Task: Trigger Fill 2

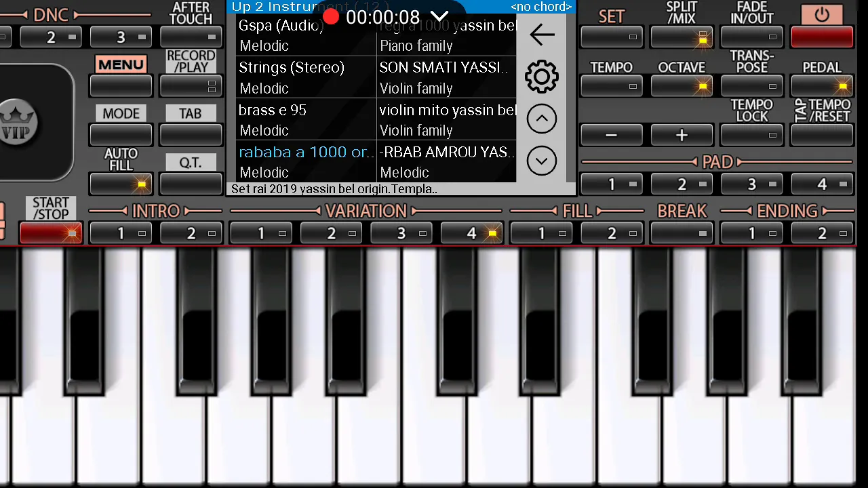Action: click(x=612, y=232)
